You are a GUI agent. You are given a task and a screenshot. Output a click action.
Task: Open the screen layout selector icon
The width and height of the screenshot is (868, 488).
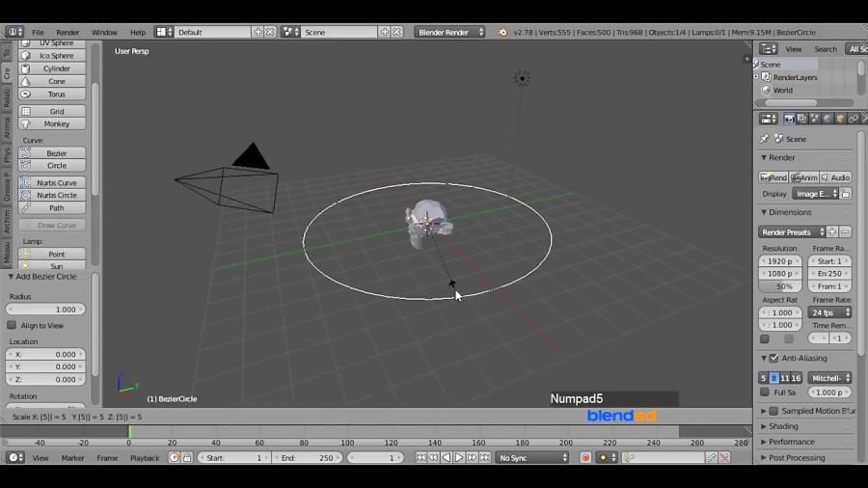[x=164, y=32]
